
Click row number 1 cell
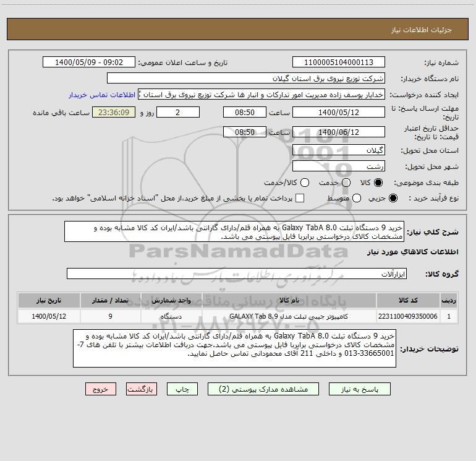point(449,316)
